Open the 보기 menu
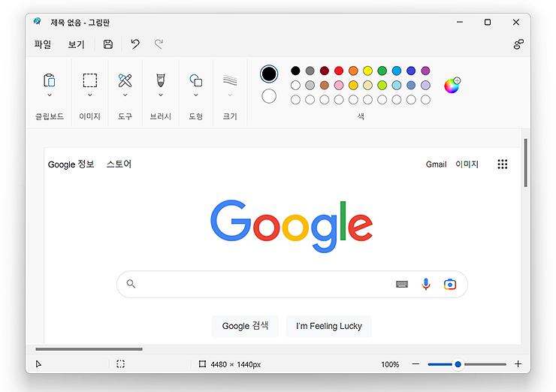The image size is (556, 392). [x=76, y=44]
